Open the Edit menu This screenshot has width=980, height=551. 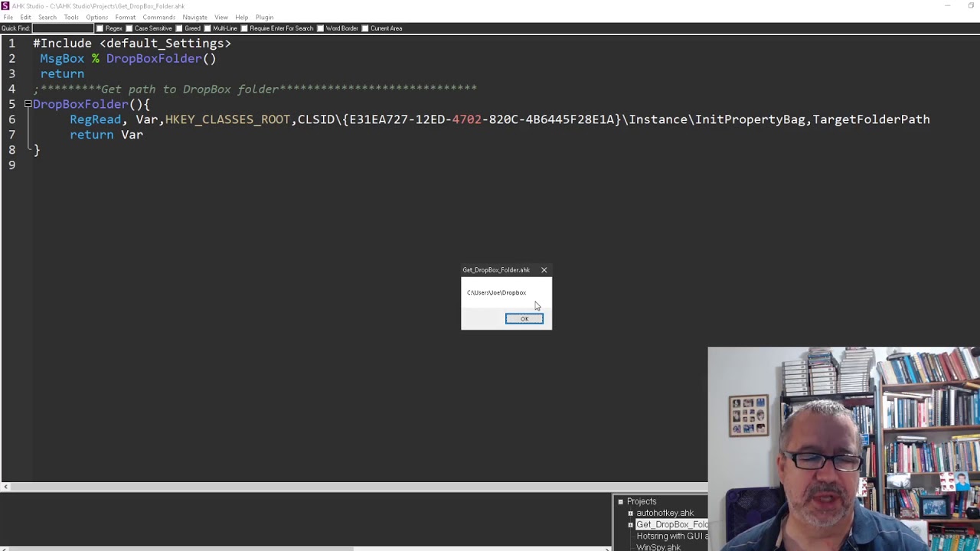click(x=25, y=17)
